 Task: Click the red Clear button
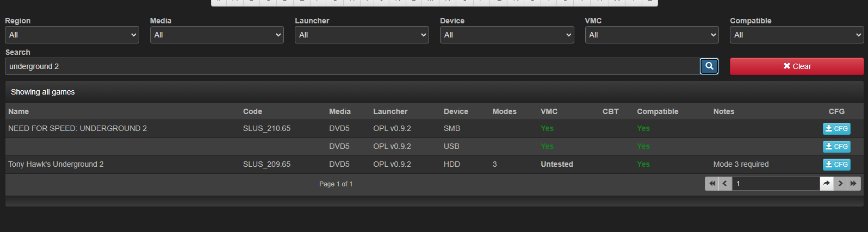coord(797,66)
